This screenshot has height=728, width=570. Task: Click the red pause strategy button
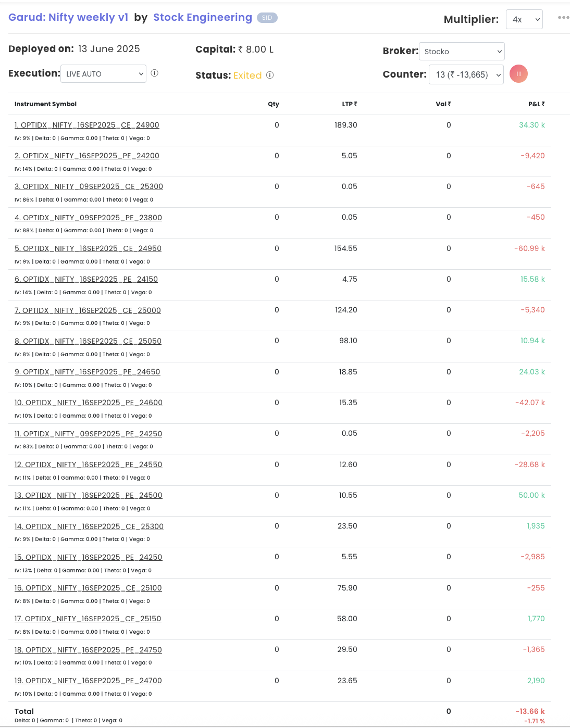pyautogui.click(x=518, y=74)
